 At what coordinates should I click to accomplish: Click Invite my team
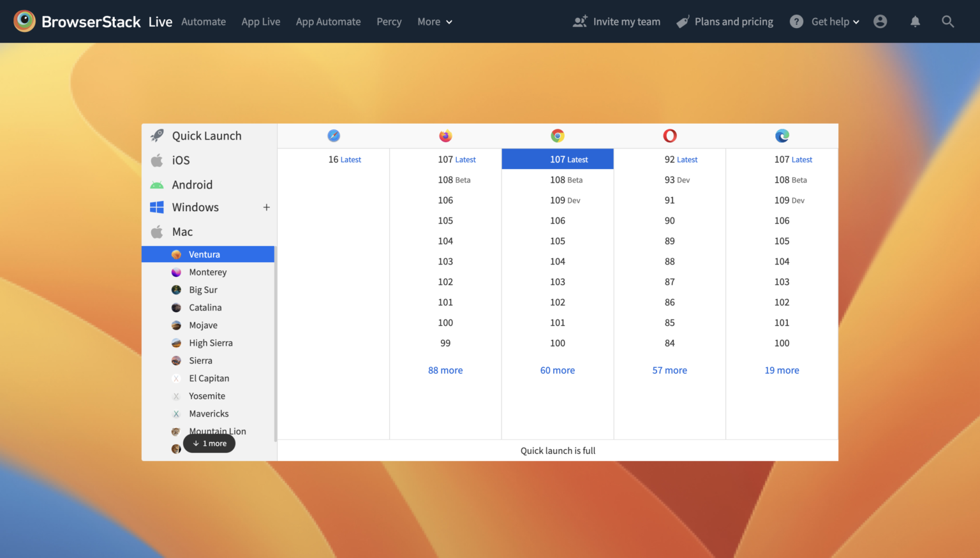pos(616,22)
